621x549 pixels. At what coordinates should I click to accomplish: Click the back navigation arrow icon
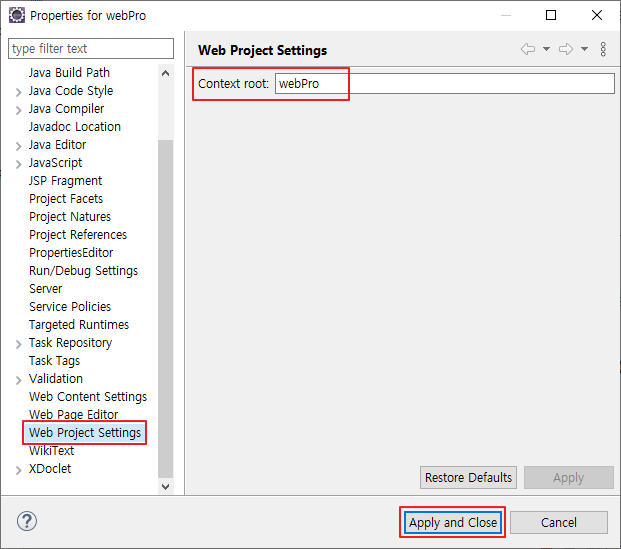(x=528, y=49)
